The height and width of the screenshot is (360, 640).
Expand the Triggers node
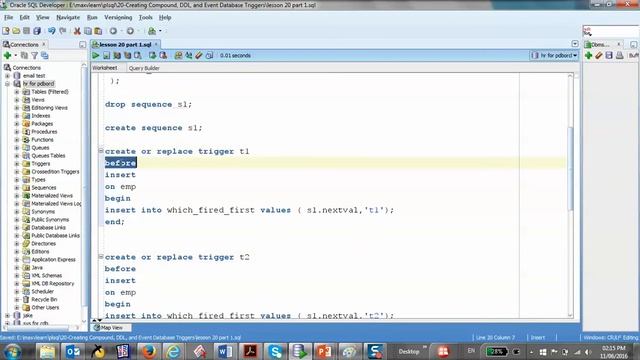click(x=17, y=164)
